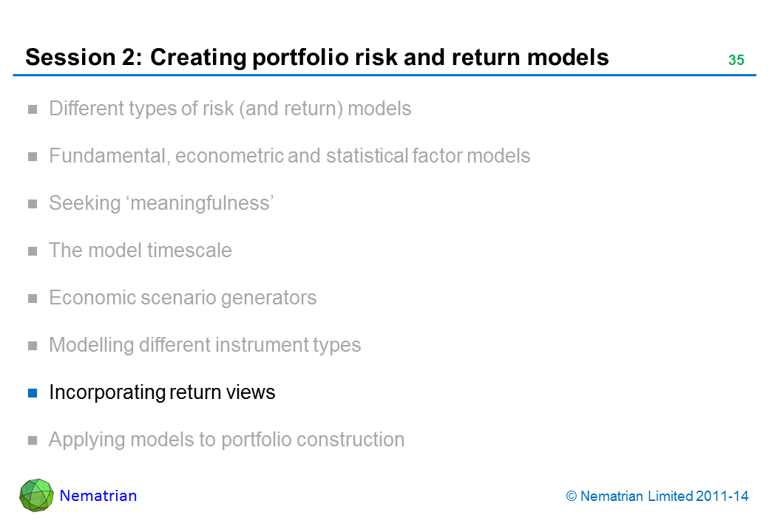The image size is (769, 532).
Task: Open Applying models to portfolio construction
Action: tap(226, 440)
